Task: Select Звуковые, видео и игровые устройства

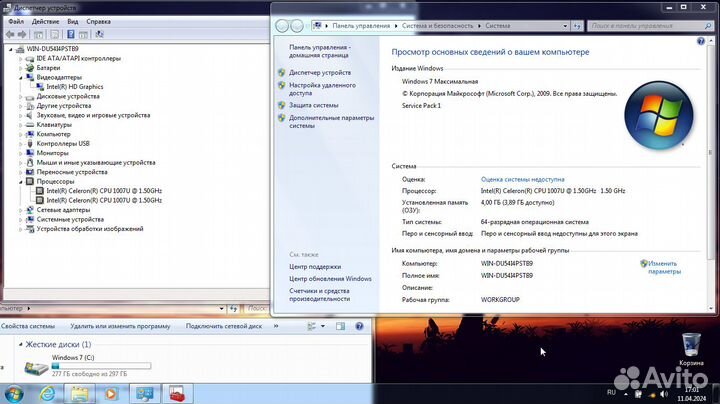Action: [93, 115]
